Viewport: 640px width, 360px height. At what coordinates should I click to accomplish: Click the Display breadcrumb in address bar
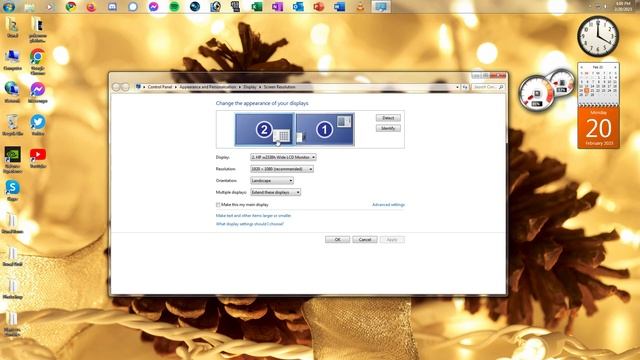coord(250,87)
